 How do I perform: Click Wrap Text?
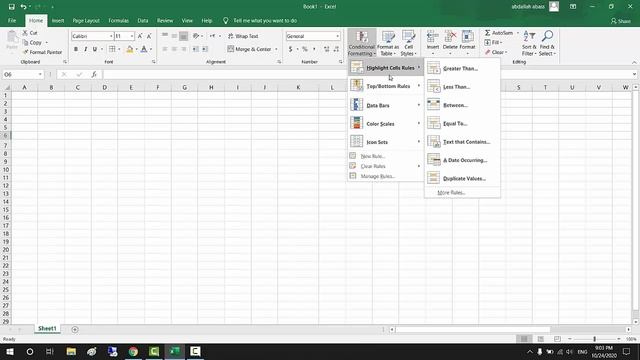click(243, 36)
